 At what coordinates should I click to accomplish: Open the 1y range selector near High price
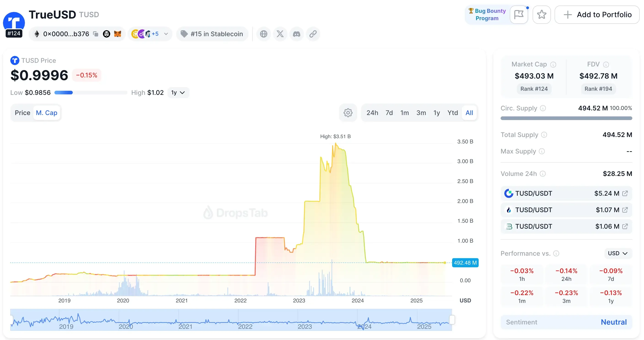point(178,92)
